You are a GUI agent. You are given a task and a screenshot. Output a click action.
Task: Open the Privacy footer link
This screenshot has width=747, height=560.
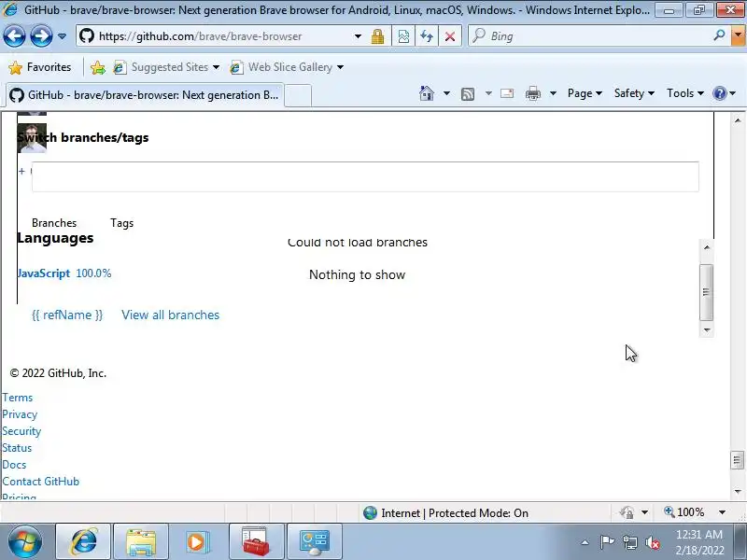[20, 414]
